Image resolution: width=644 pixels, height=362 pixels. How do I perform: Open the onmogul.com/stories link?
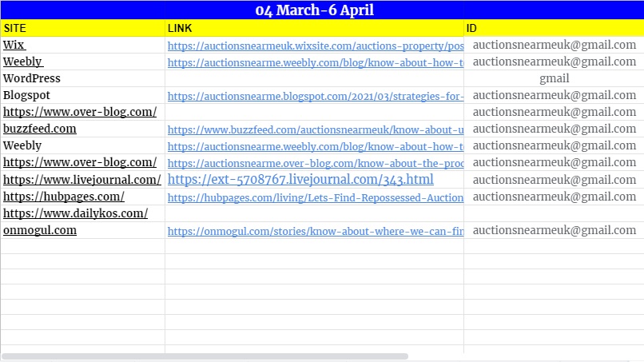[315, 231]
